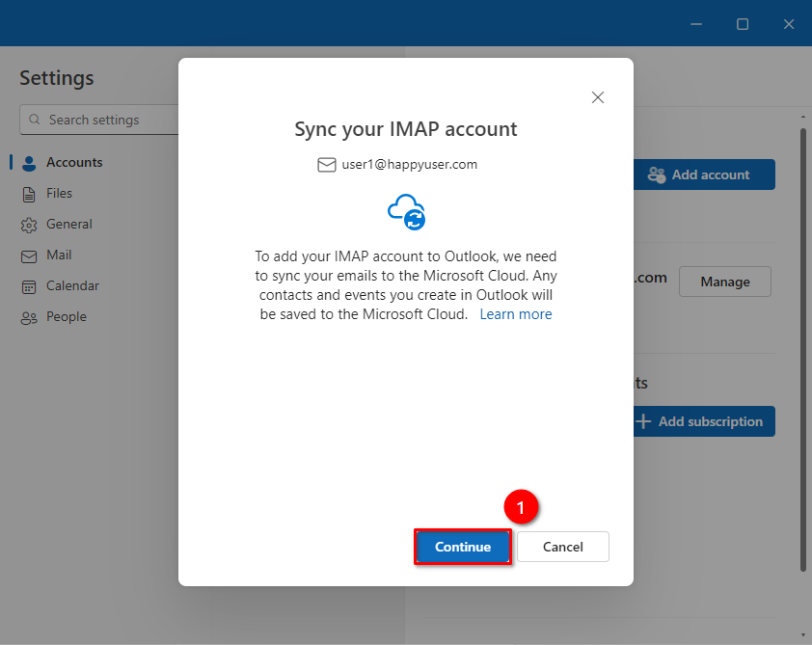
Task: Click the magnifier icon in Search settings
Action: 34,120
